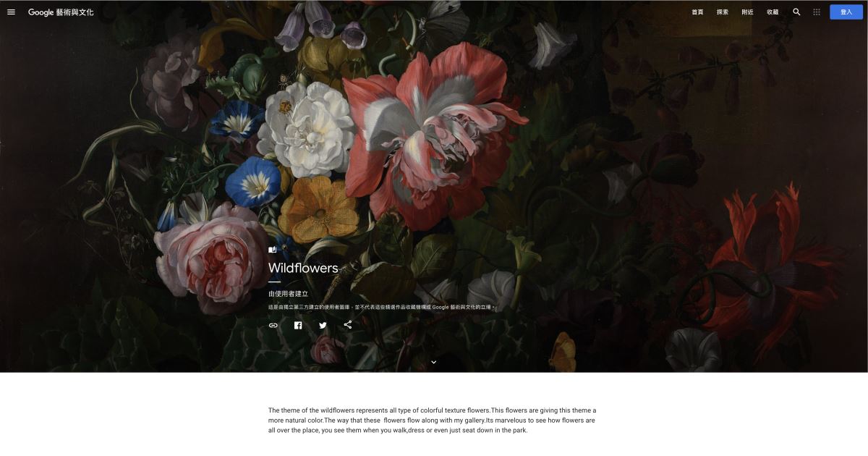Open the 收藏 navigation item

tap(773, 12)
